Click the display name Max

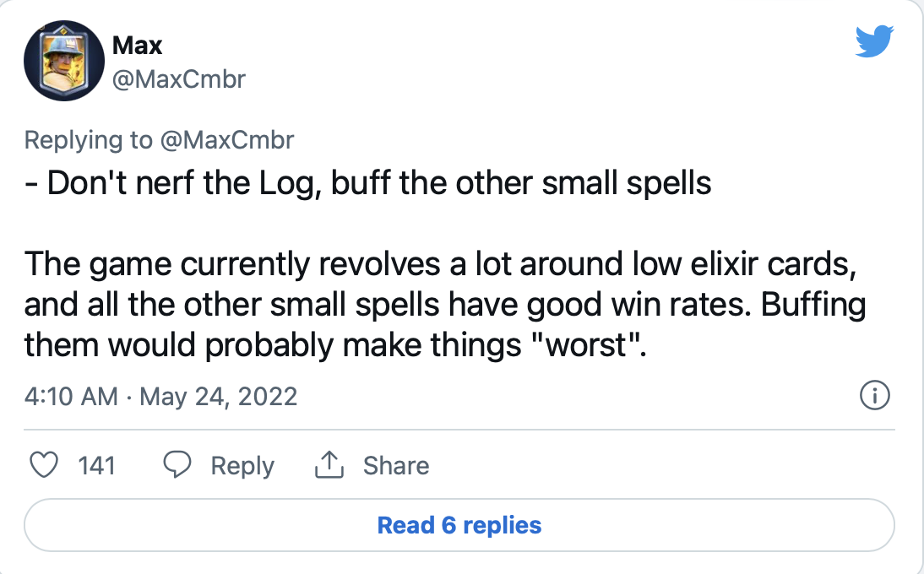137,46
